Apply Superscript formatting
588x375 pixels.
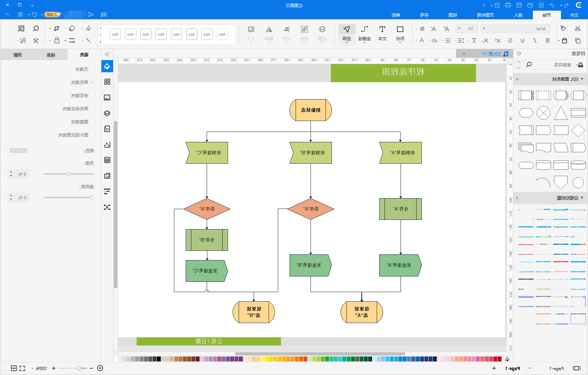[498, 41]
